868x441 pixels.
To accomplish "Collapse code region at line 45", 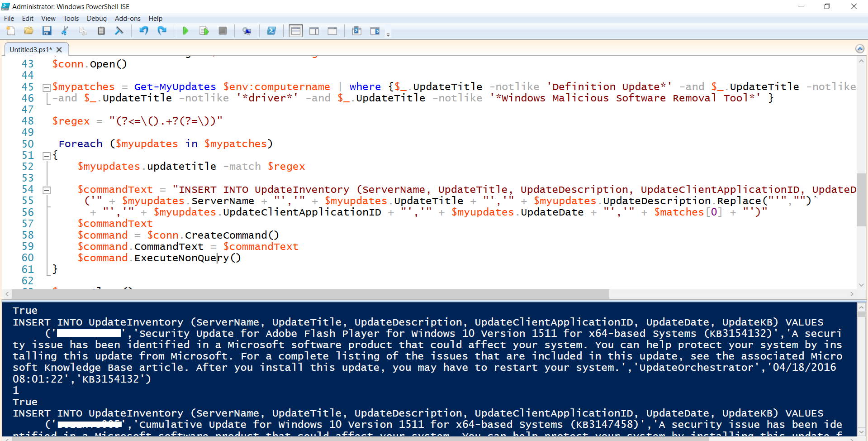I will point(46,87).
